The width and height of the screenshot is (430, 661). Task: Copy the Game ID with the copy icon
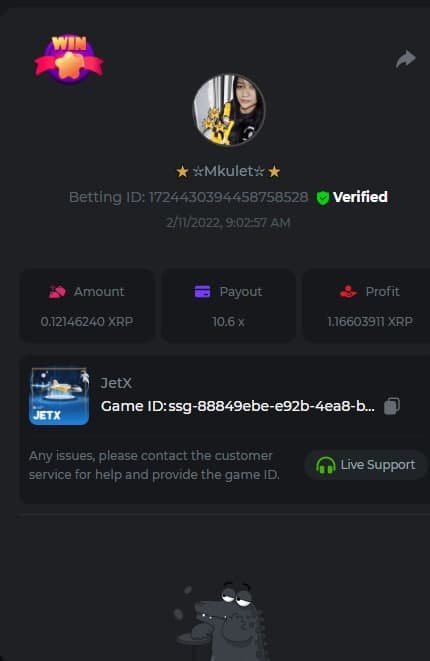(392, 406)
